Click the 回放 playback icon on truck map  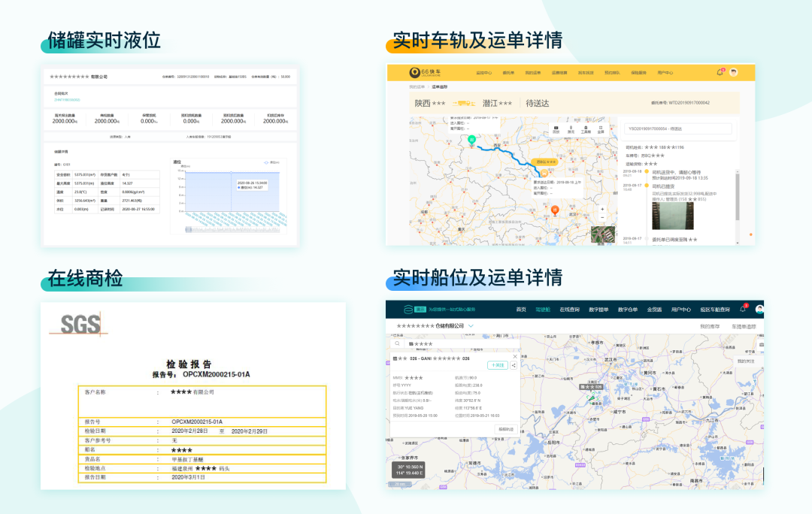click(556, 131)
